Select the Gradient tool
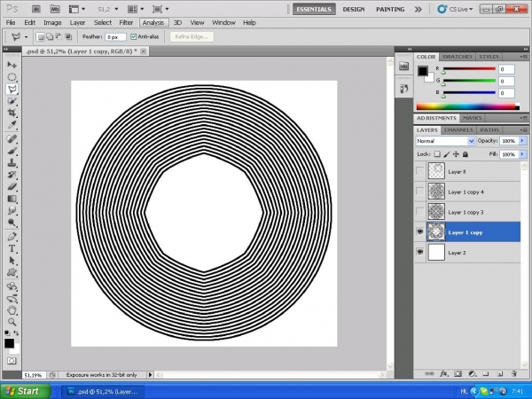Image resolution: width=532 pixels, height=399 pixels. pos(12,199)
